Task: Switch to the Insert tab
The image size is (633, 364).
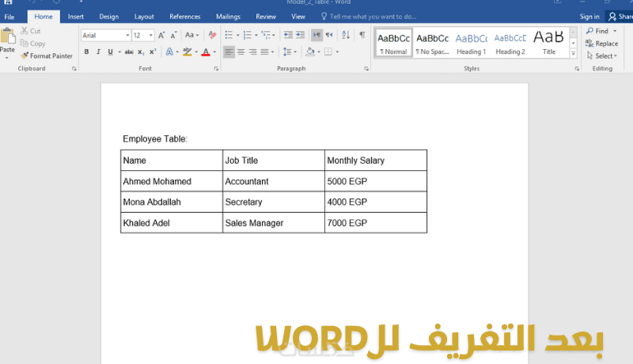Action: 75,17
